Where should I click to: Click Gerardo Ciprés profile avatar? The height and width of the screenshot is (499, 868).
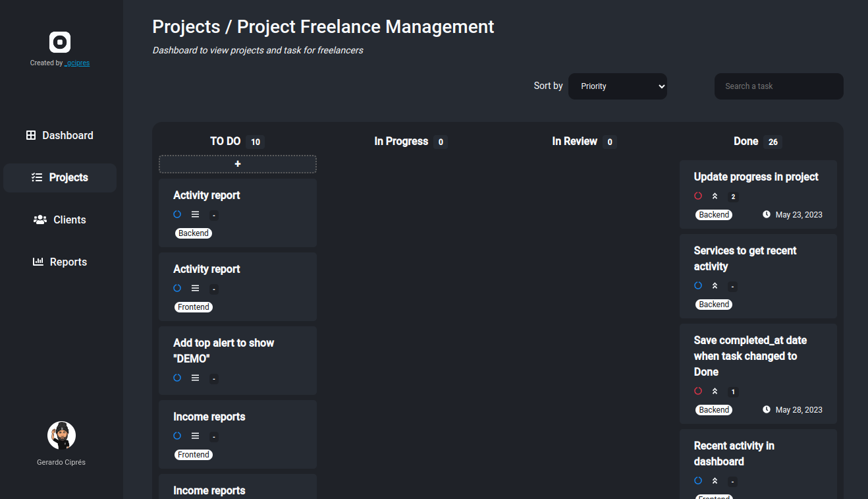(61, 436)
